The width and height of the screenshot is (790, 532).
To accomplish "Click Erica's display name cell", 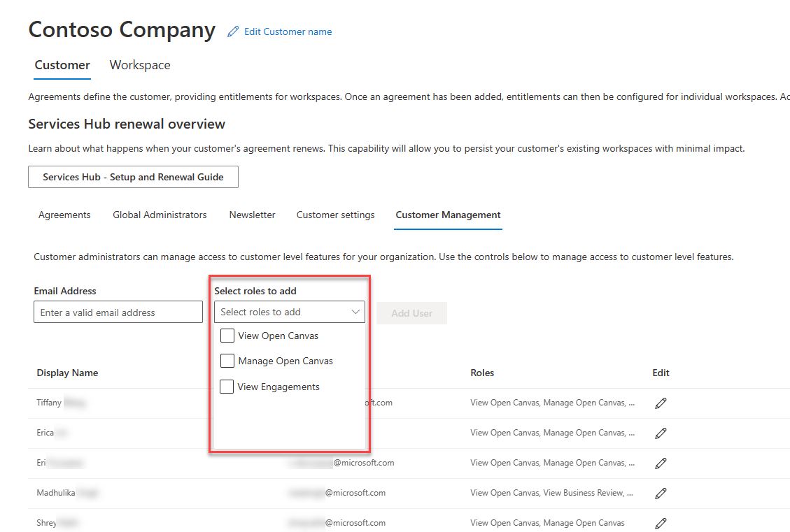I will [51, 433].
